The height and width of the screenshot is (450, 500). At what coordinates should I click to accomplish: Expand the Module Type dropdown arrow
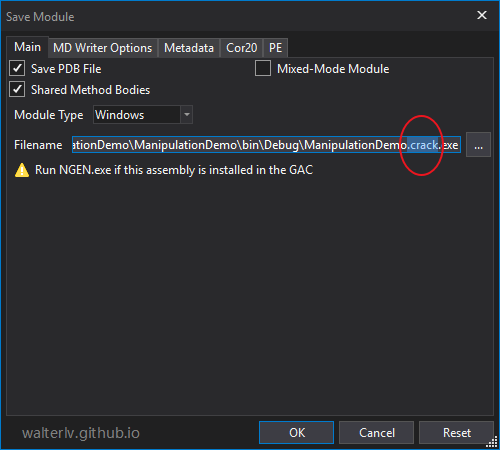pyautogui.click(x=187, y=115)
